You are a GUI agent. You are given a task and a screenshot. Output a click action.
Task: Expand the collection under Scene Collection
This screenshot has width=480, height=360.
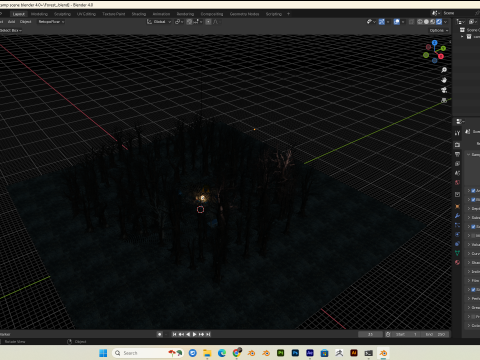462,37
